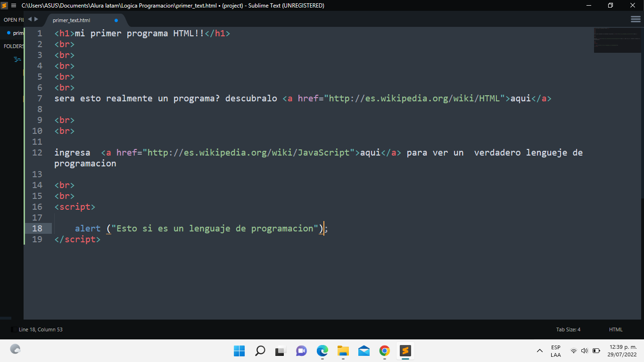Open taskbar Search
644x362 pixels.
point(260,351)
